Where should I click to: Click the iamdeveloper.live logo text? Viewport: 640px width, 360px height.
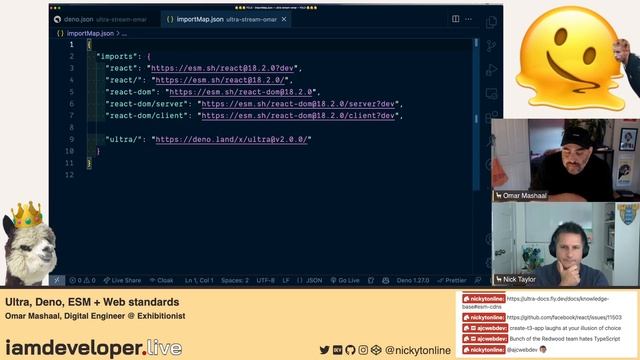(93, 348)
